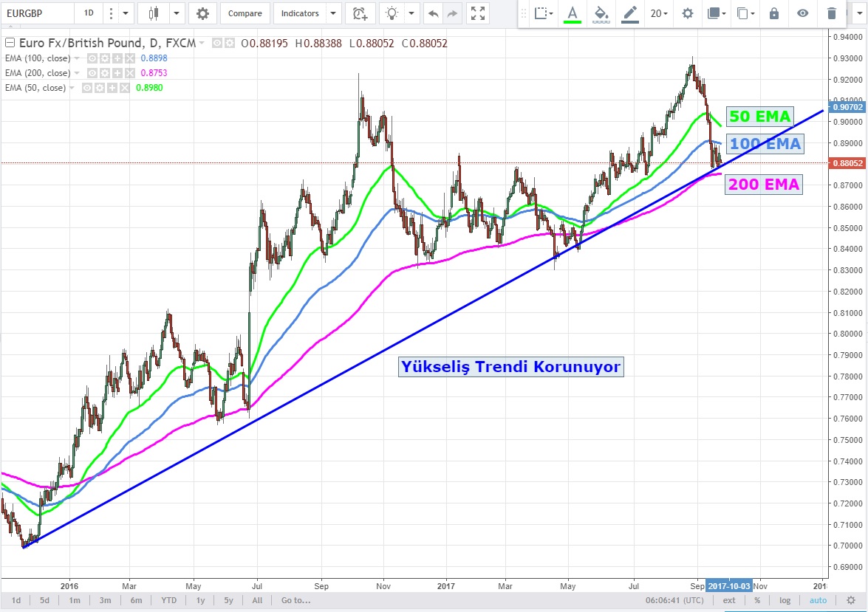Lock the selected drawing with the padlock icon
The height and width of the screenshot is (612, 868).
click(773, 13)
